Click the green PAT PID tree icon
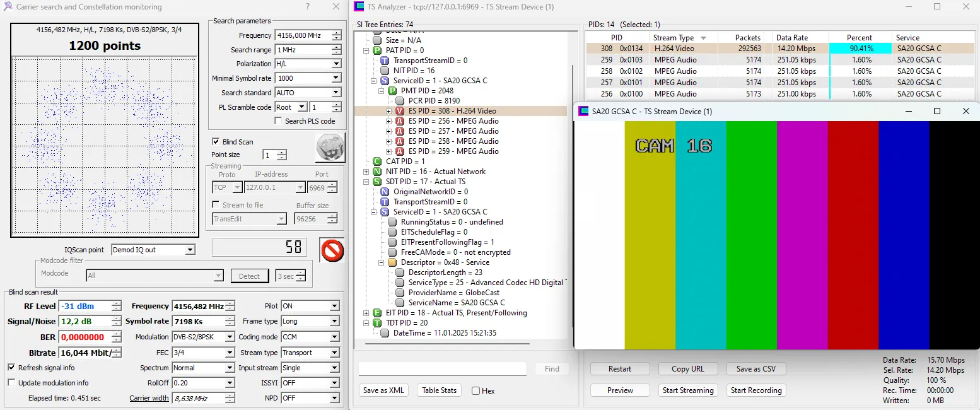980x410 pixels. pos(377,50)
